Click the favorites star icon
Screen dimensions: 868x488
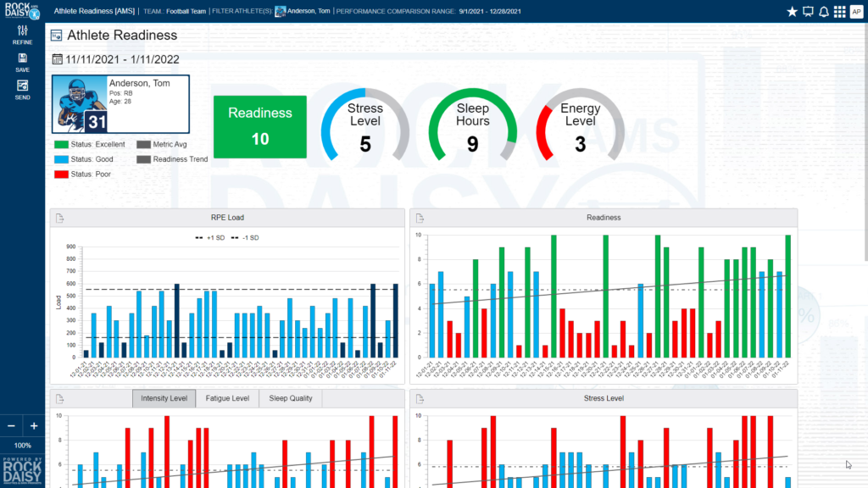[x=793, y=12]
